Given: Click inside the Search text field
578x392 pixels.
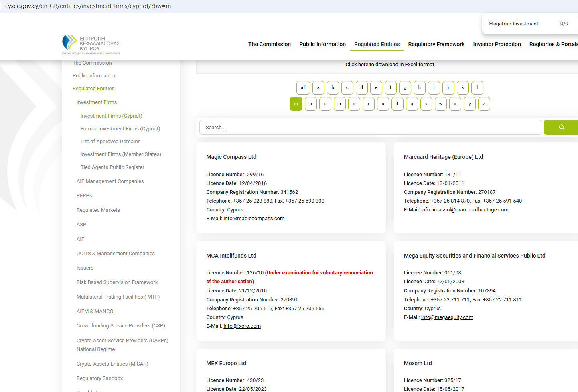Looking at the screenshot, I should (x=370, y=128).
